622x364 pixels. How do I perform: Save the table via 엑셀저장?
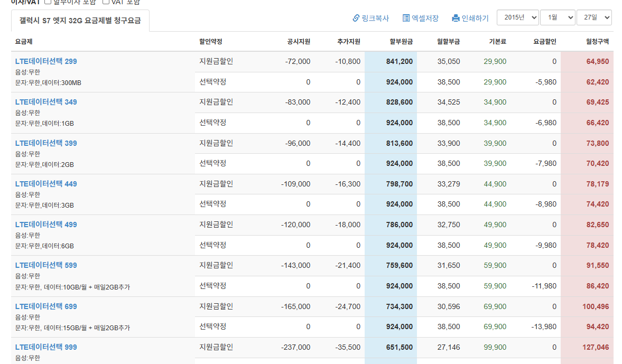[421, 18]
